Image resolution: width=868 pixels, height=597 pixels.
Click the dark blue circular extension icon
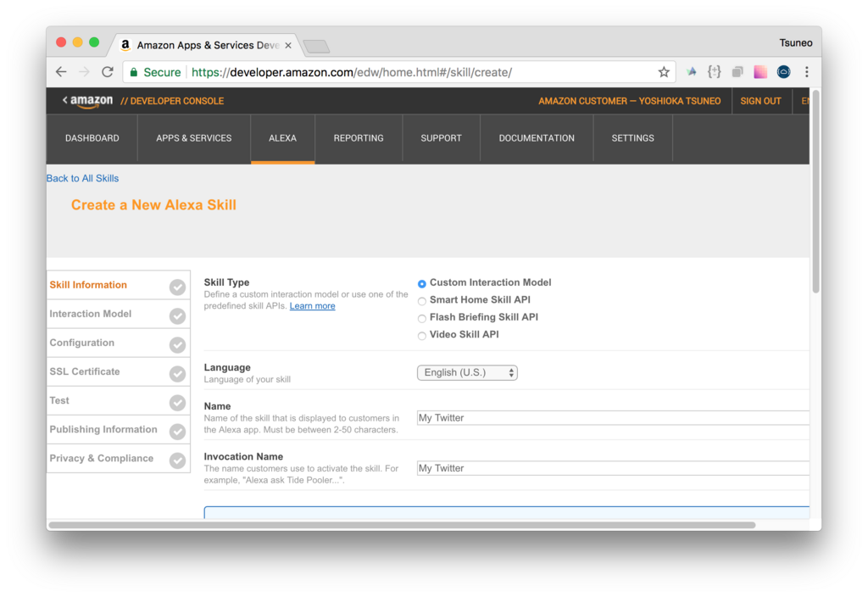click(783, 71)
